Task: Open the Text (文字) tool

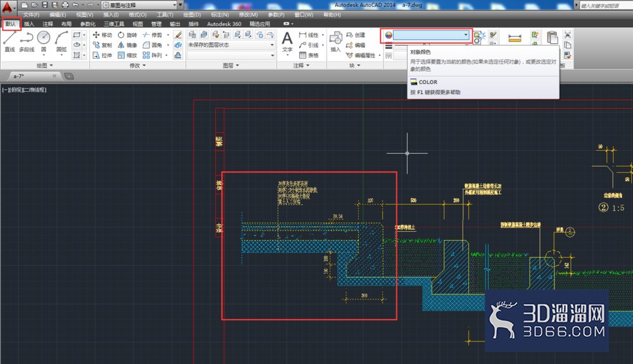Action: click(287, 42)
